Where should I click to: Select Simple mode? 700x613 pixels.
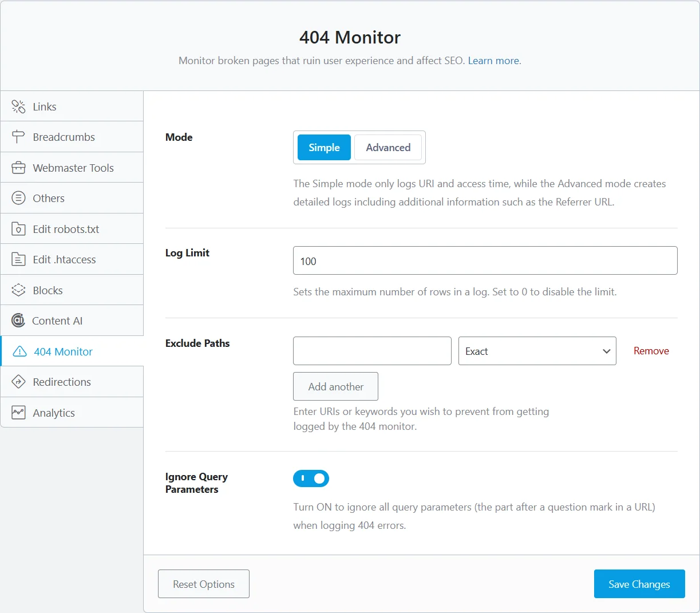tap(324, 148)
